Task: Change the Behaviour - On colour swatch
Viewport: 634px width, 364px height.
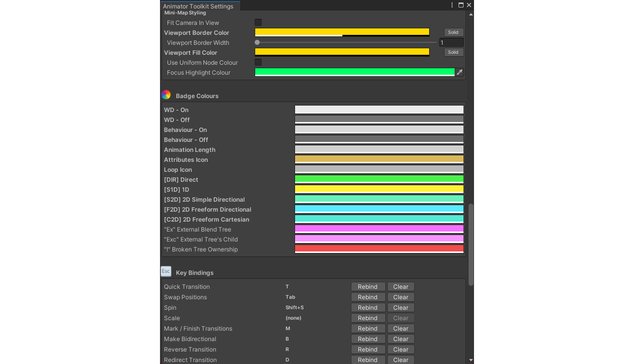Action: point(379,129)
